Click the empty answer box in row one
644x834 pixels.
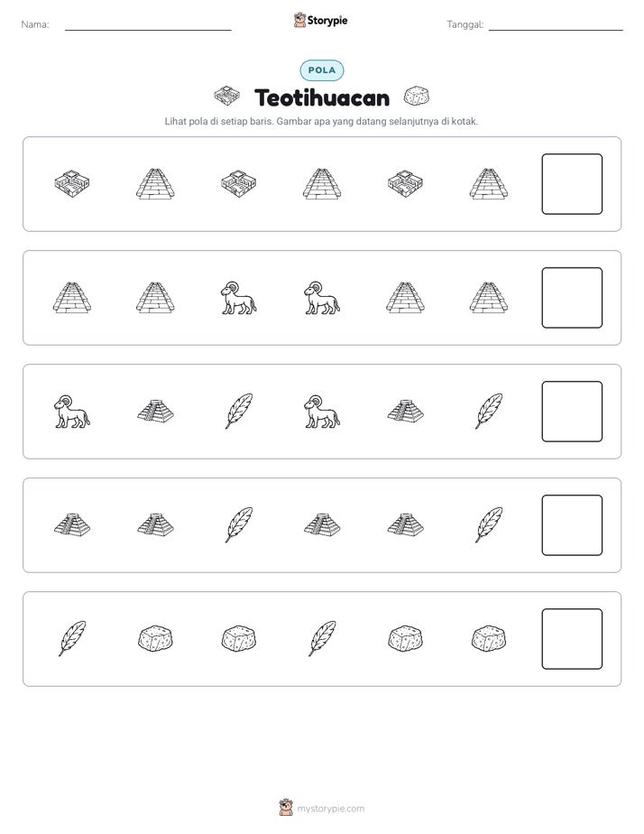572,184
